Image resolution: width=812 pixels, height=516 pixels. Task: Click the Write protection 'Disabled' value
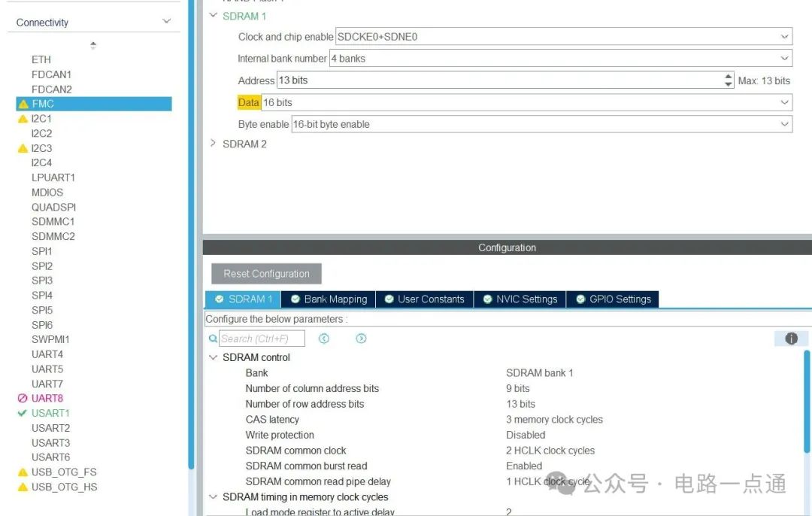[x=526, y=436]
